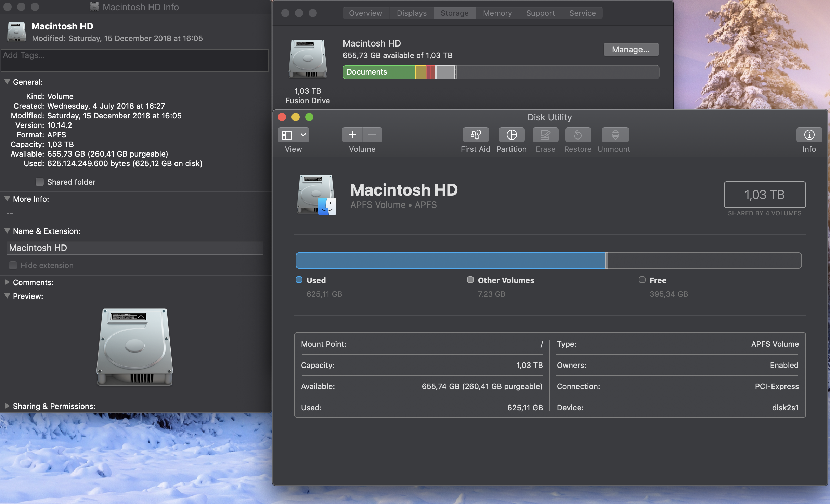Toggle the Shared folder checkbox
Screen dimensions: 830x504
(40, 182)
